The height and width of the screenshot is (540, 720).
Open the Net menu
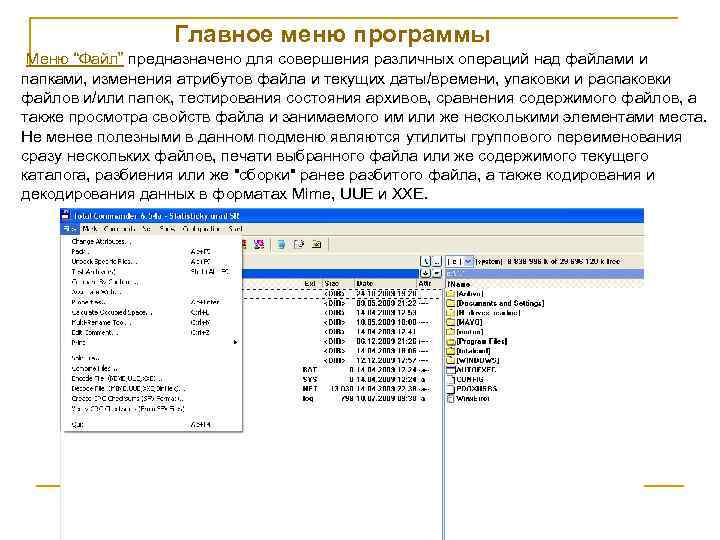coord(147,229)
